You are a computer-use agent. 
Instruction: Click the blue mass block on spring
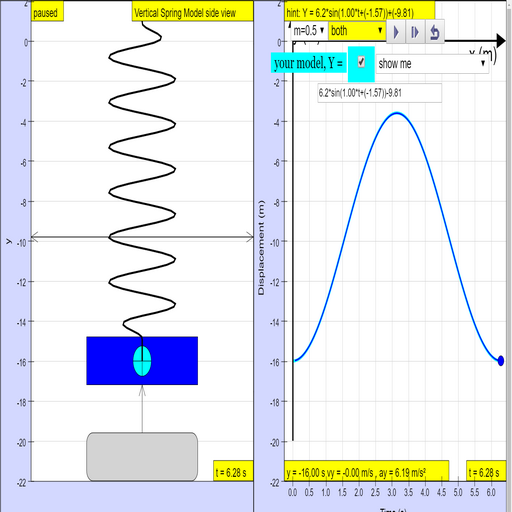[142, 361]
